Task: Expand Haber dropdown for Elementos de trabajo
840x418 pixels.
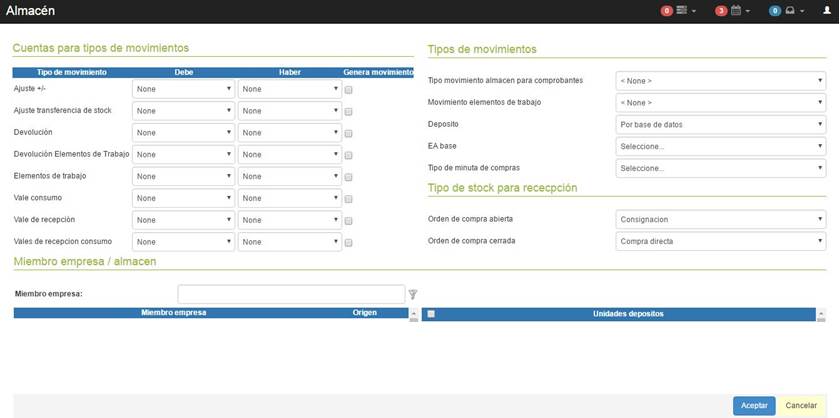Action: click(x=289, y=176)
